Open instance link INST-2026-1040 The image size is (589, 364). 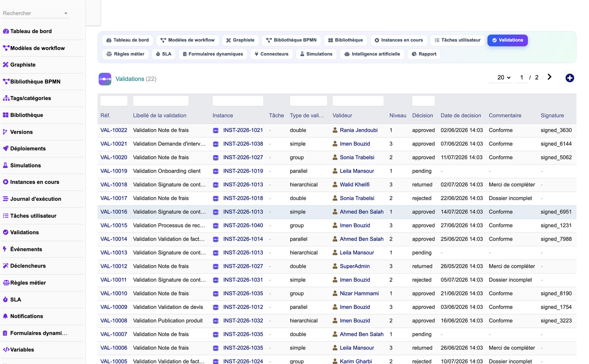coord(243,226)
